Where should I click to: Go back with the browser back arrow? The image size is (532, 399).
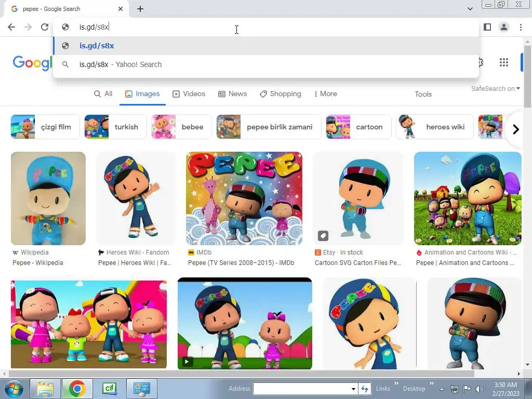(11, 27)
